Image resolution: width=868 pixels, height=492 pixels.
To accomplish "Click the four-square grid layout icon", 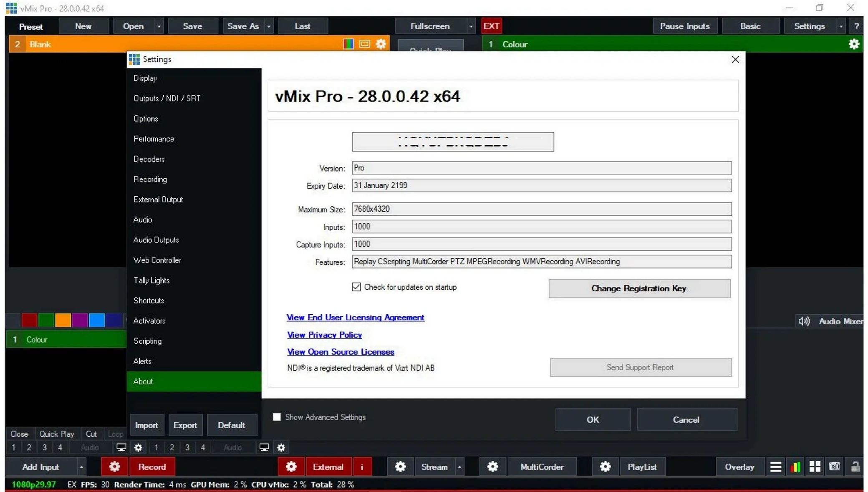I will click(815, 467).
